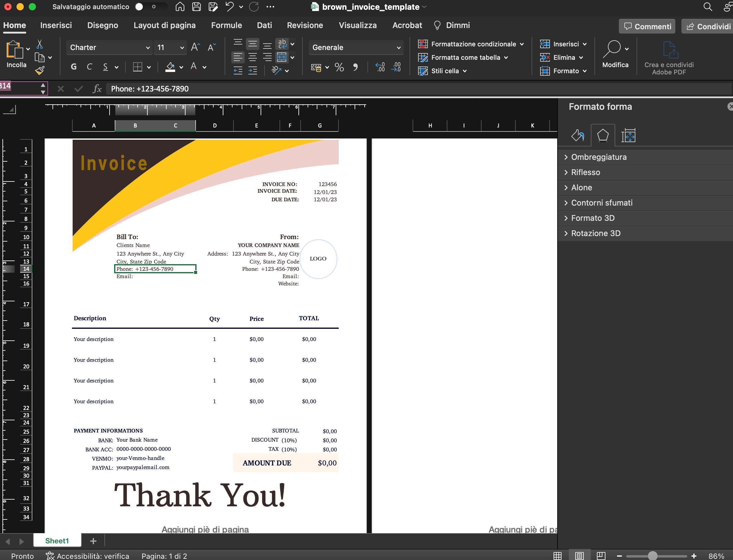Click the Format Painter brush icon
The image size is (733, 560).
[40, 70]
